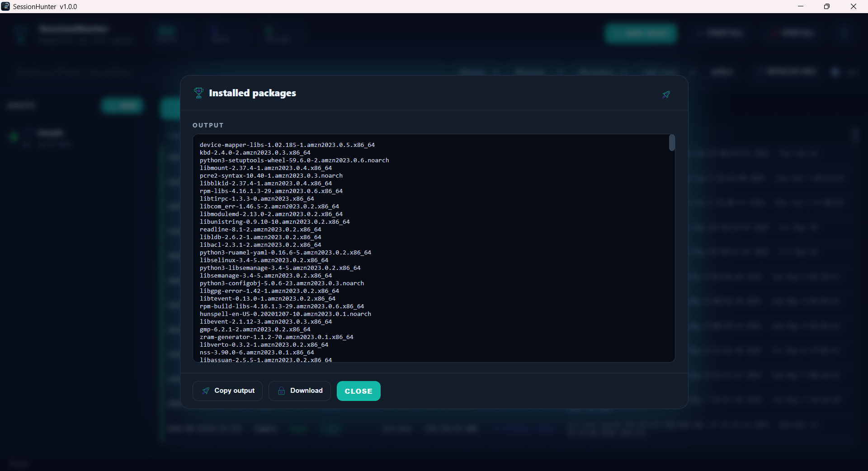Select line python3-ruamel-yaml-0.16.6-5.amzn2023.0.2.x86_64
Image resolution: width=868 pixels, height=471 pixels.
[285, 253]
